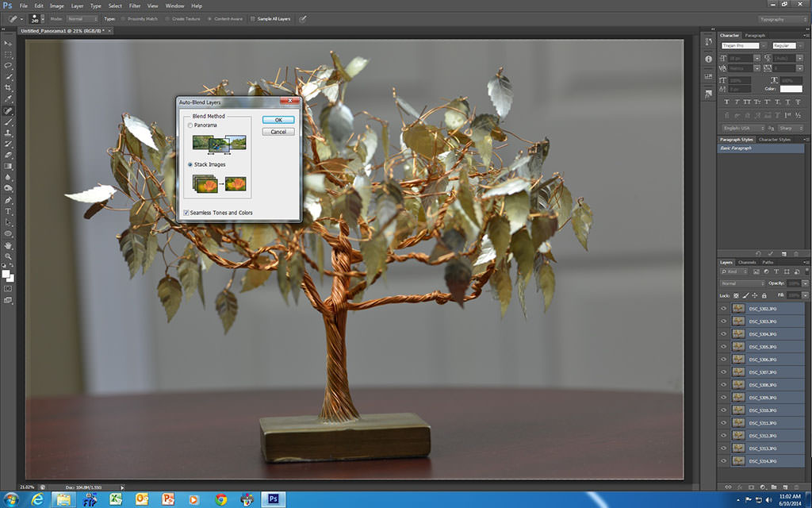This screenshot has width=812, height=508.
Task: Select the Hand tool
Action: (8, 245)
